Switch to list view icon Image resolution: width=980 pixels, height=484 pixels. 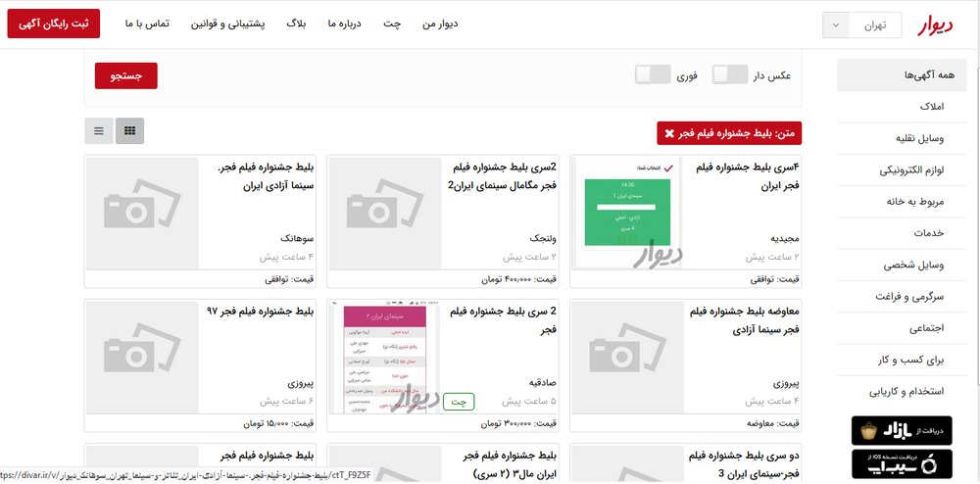(x=99, y=131)
